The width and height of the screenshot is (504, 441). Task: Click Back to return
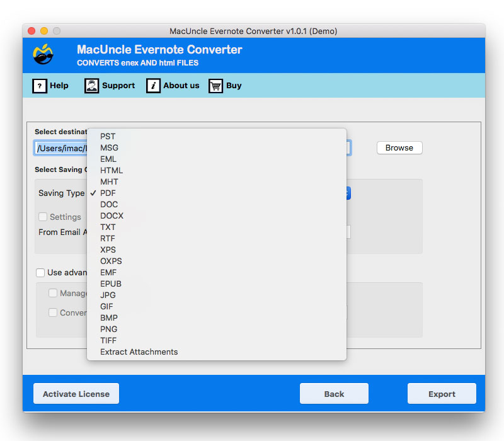point(334,393)
